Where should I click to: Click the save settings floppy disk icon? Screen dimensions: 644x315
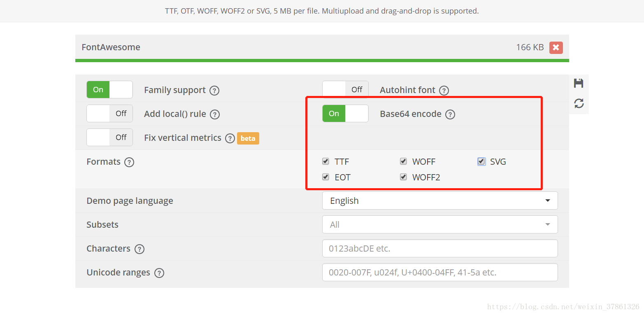coord(579,83)
